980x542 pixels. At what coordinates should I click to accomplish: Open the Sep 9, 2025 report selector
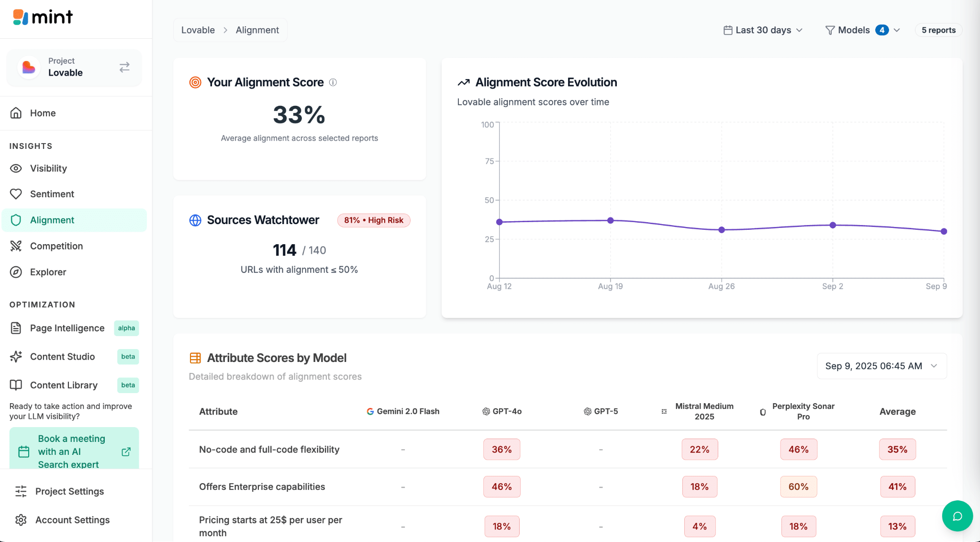[x=881, y=366]
